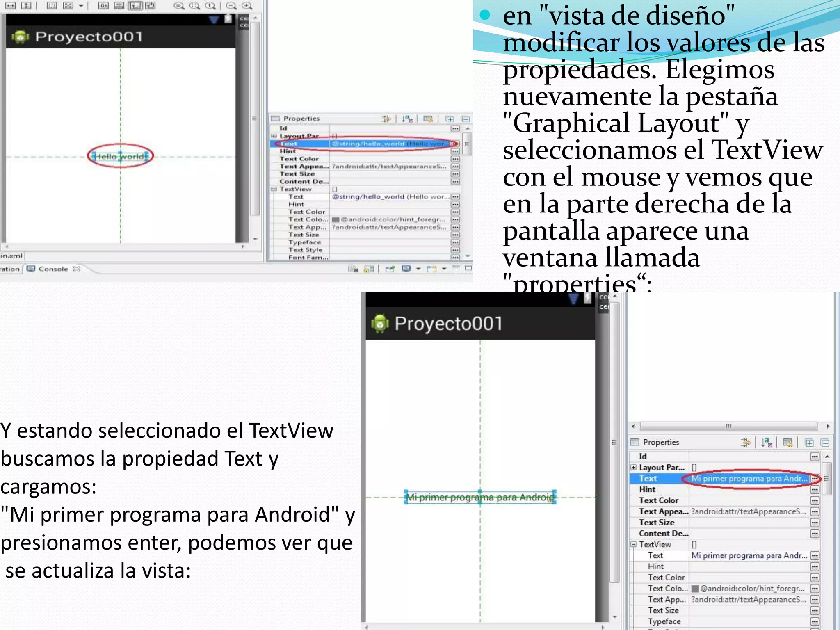Open bold Text Color ellipsis in Mi primer programa Properties
The height and width of the screenshot is (630, 840).
click(815, 500)
